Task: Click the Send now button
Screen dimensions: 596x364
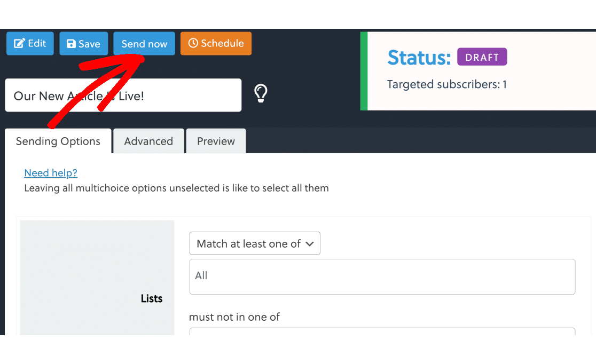Action: 144,44
